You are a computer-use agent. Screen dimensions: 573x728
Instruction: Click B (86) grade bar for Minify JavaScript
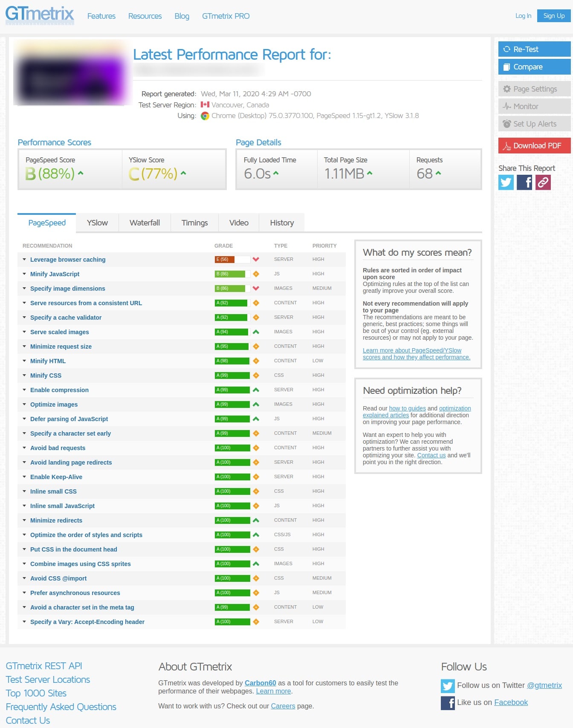[x=232, y=274]
